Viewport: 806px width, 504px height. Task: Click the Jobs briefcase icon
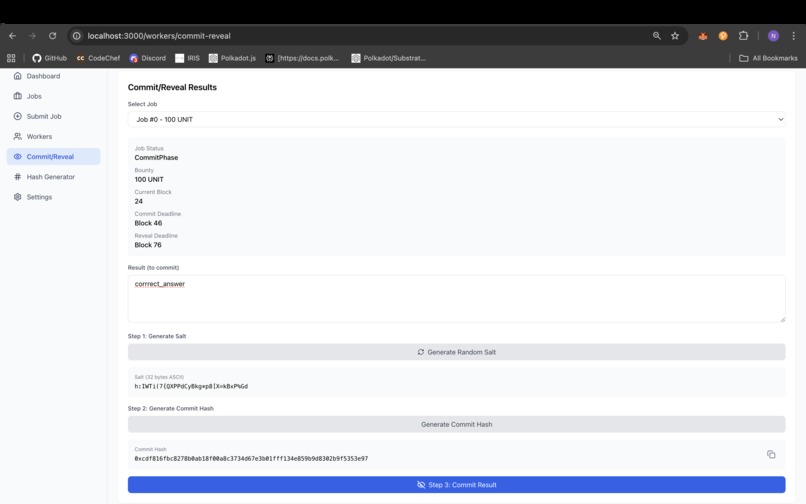[x=17, y=96]
